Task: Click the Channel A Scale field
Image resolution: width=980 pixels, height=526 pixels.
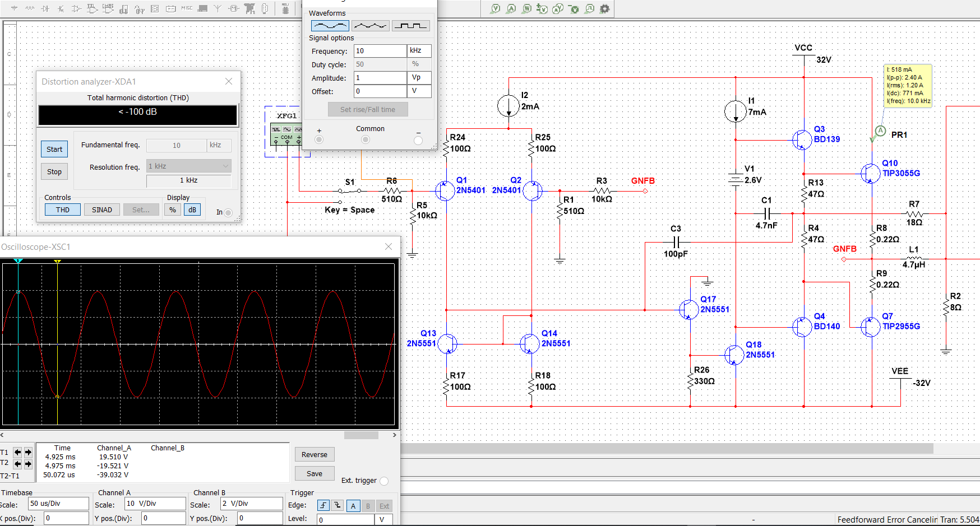Action: [x=155, y=504]
